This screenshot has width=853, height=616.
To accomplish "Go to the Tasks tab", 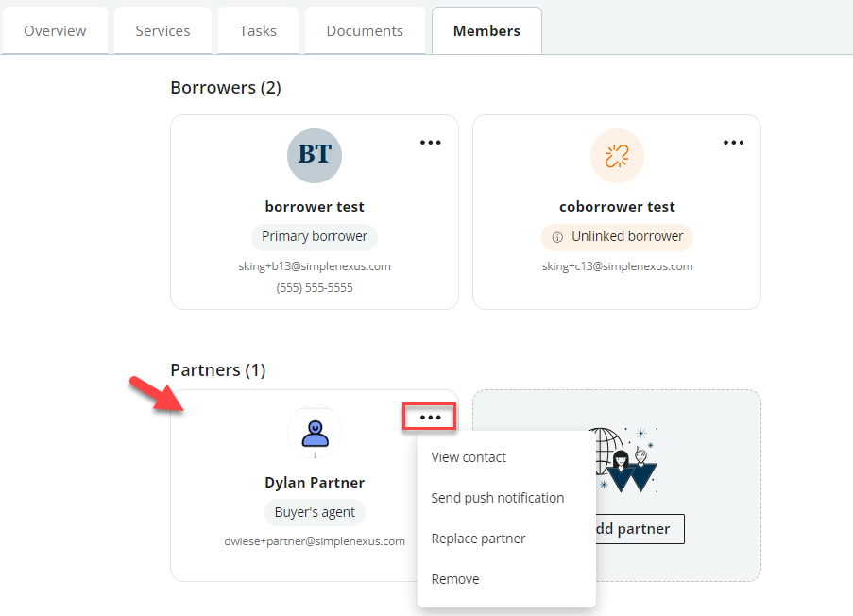I will 258,31.
